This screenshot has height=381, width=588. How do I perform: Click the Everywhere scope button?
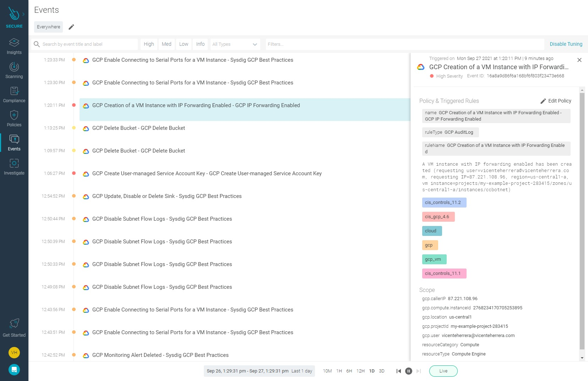pyautogui.click(x=48, y=27)
